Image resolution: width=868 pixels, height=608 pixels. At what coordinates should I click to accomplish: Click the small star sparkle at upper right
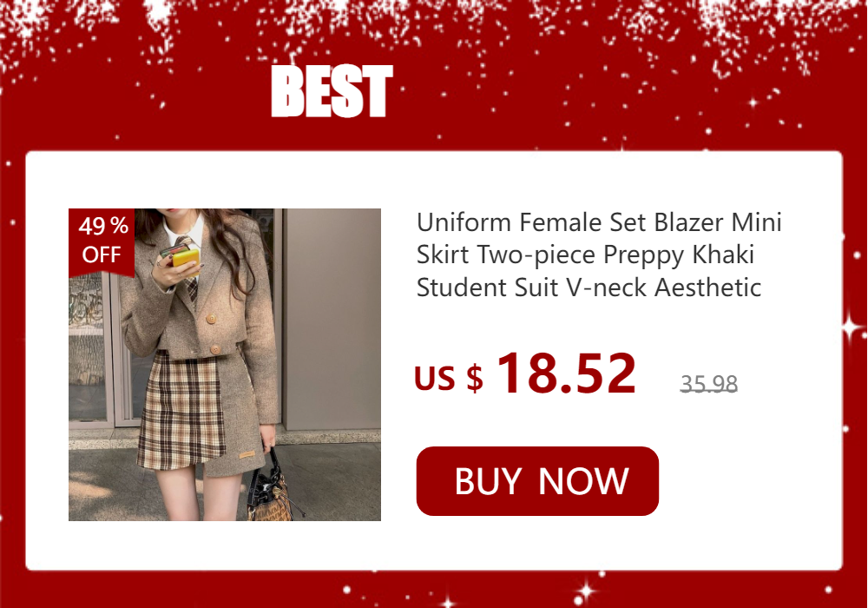(753, 102)
